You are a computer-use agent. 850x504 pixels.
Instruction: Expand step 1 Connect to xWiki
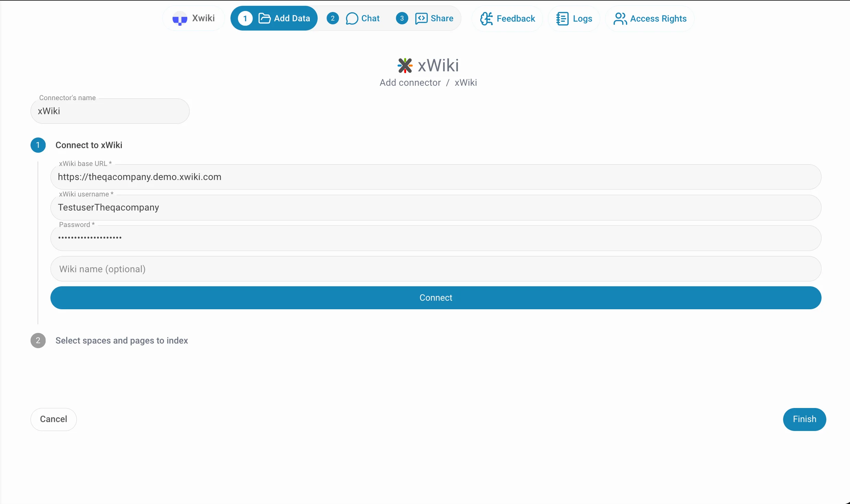coord(89,145)
